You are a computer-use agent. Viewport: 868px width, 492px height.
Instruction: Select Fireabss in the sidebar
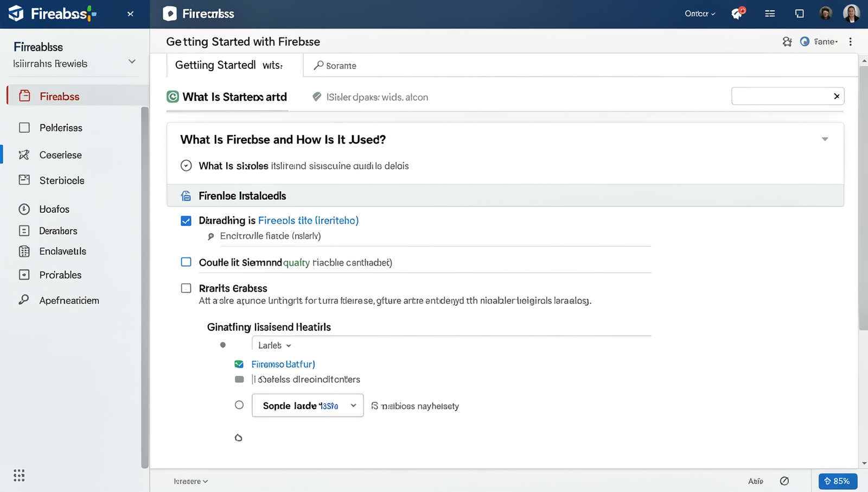click(x=78, y=96)
